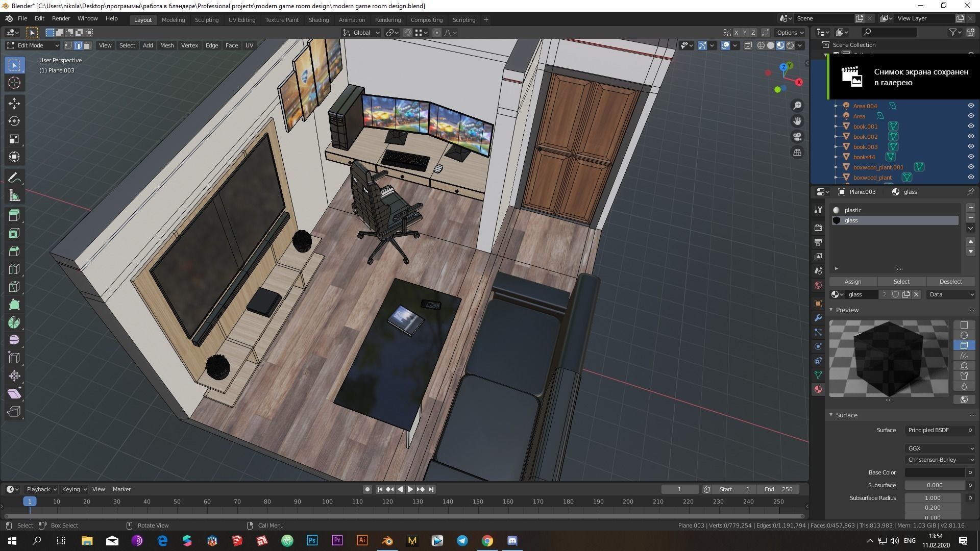Open the Output properties tab

[x=818, y=242]
